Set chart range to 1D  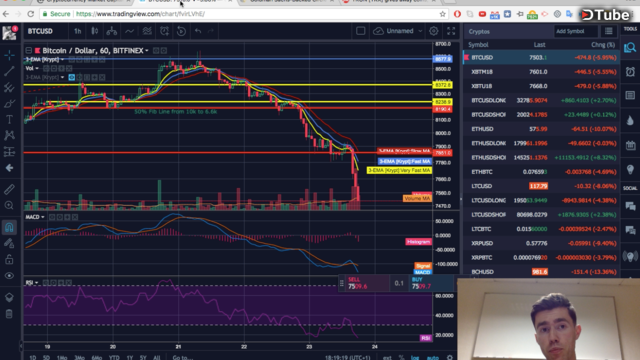coord(33,358)
